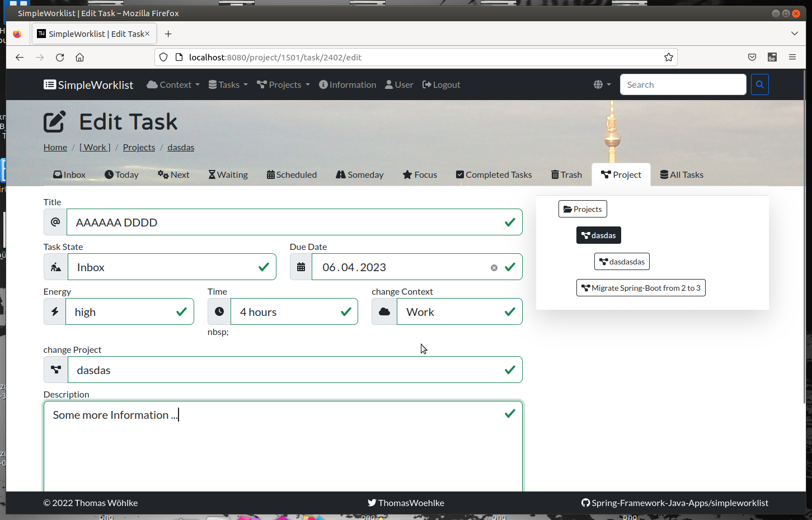Open the Projects breadcrumb link
This screenshot has height=520, width=812.
point(139,148)
